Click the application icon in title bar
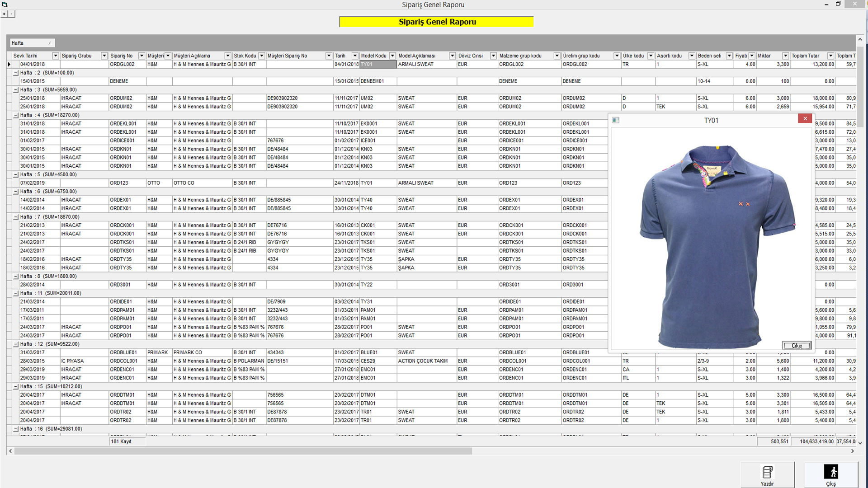The width and height of the screenshot is (868, 488). 5,4
